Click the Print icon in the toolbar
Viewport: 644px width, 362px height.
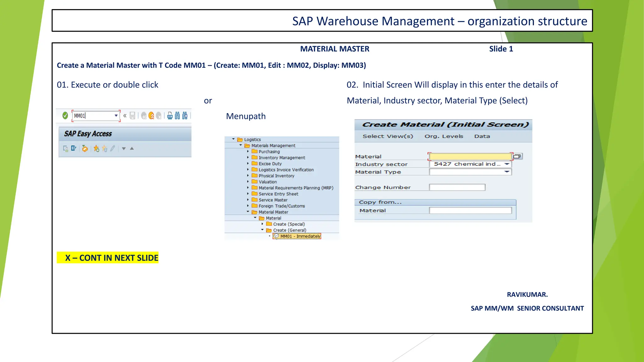point(170,116)
